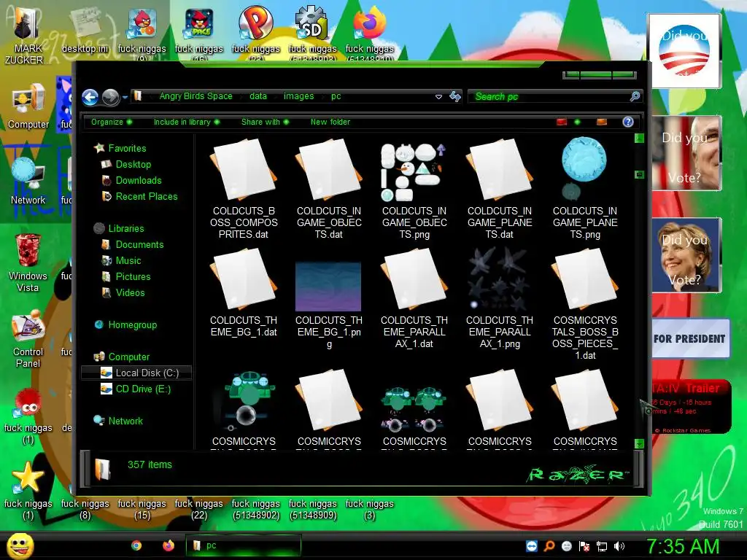Select COLDCUTS_INGAME_OBJECTS.dat file
The width and height of the screenshot is (747, 560).
(329, 189)
